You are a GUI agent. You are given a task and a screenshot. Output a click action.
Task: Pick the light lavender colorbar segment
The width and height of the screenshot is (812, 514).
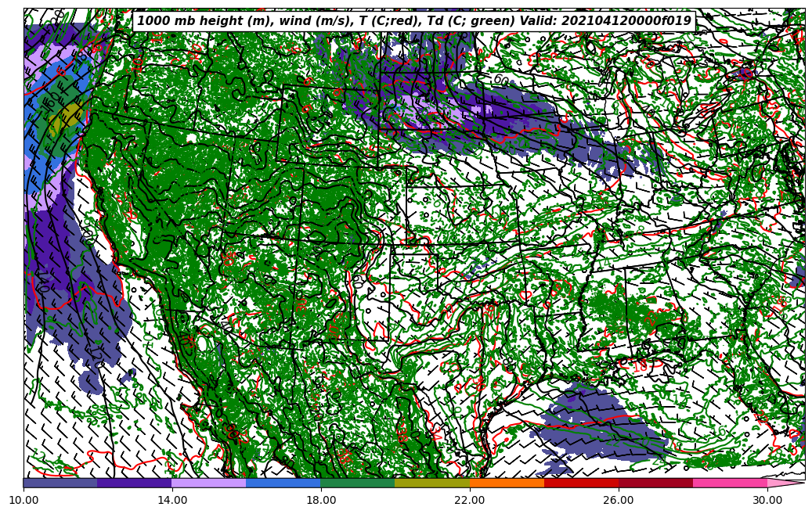[x=209, y=483]
